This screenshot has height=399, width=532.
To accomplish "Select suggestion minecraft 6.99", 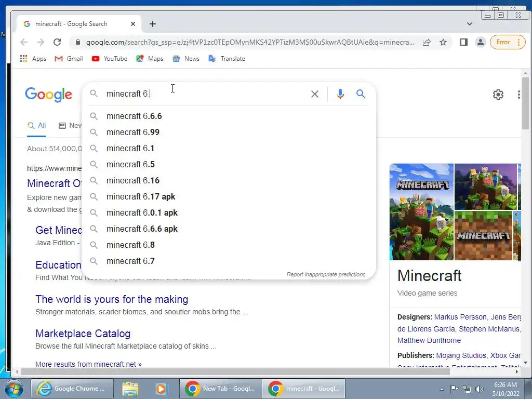I will [x=229, y=132].
